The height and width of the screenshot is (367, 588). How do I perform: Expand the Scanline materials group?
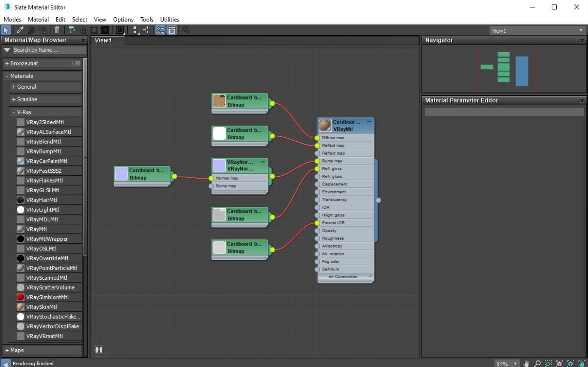[46, 100]
